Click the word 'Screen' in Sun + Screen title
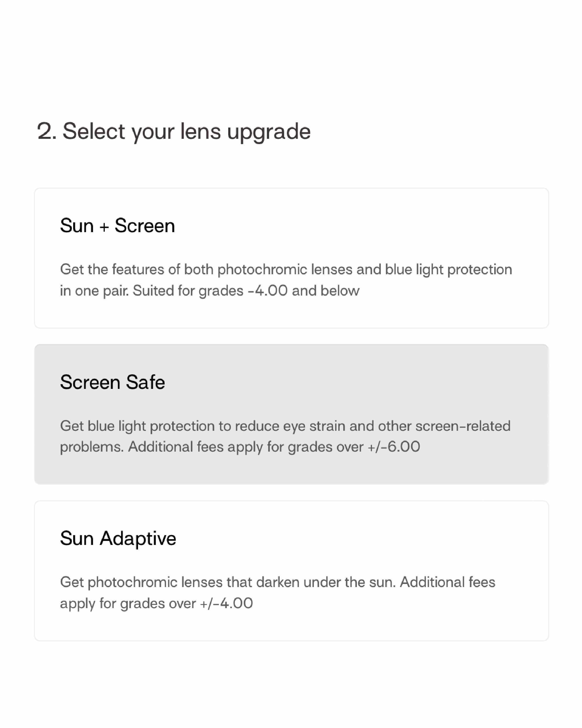The height and width of the screenshot is (728, 582). pyautogui.click(x=144, y=226)
